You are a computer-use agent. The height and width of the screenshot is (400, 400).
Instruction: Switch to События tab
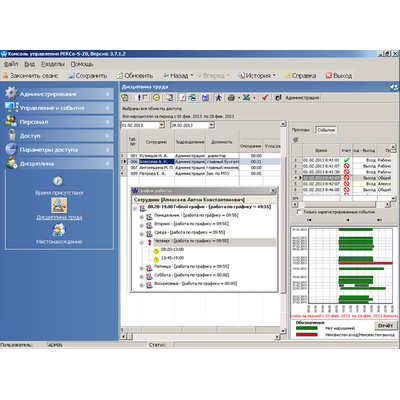click(x=326, y=130)
